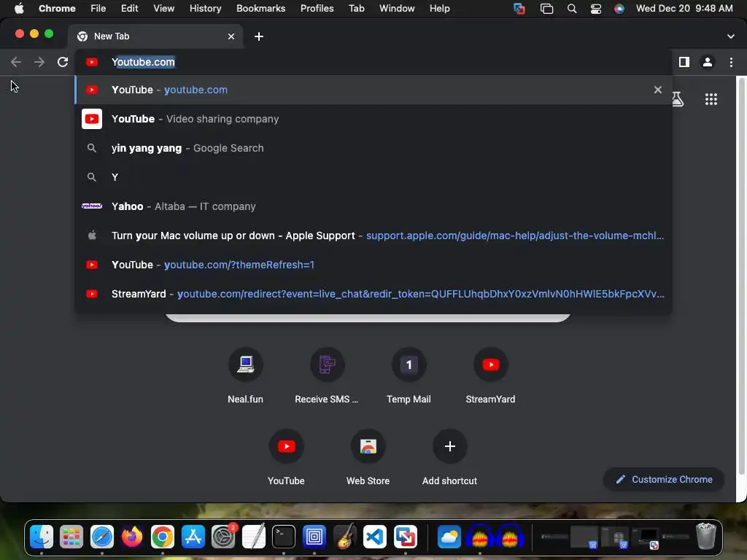Open the Google apps grid
The height and width of the screenshot is (560, 747).
coord(711,99)
